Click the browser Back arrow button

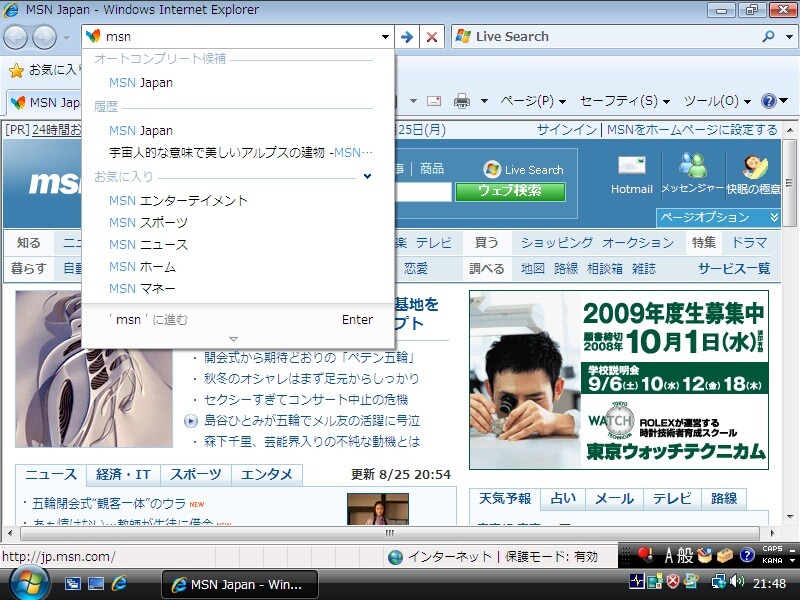(15, 37)
